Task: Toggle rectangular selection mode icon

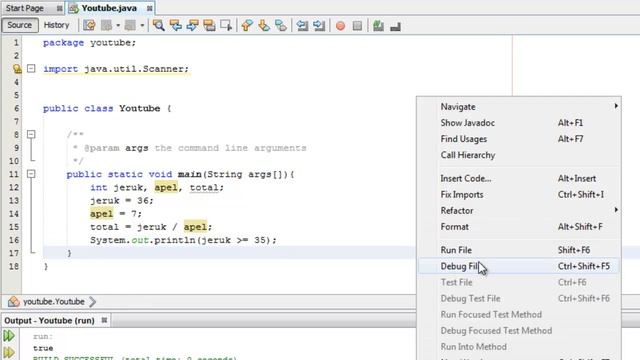Action: point(226,25)
